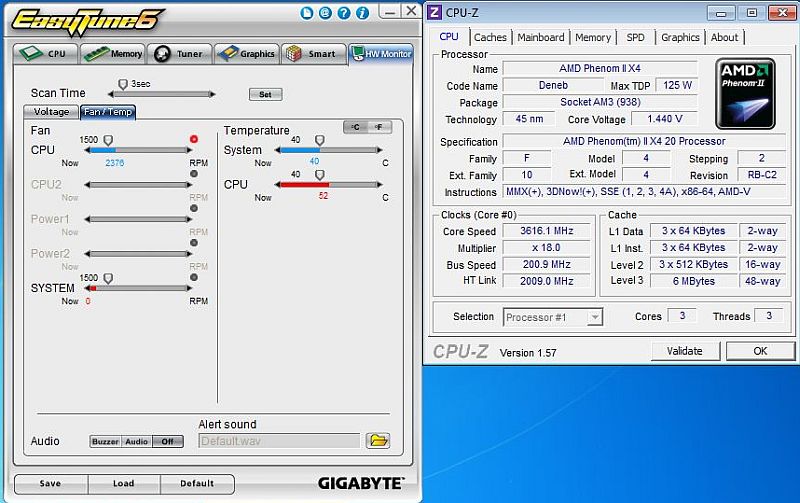Screen dimensions: 800x503
Task: Click the EasyTune6 @ website icon
Action: point(325,13)
